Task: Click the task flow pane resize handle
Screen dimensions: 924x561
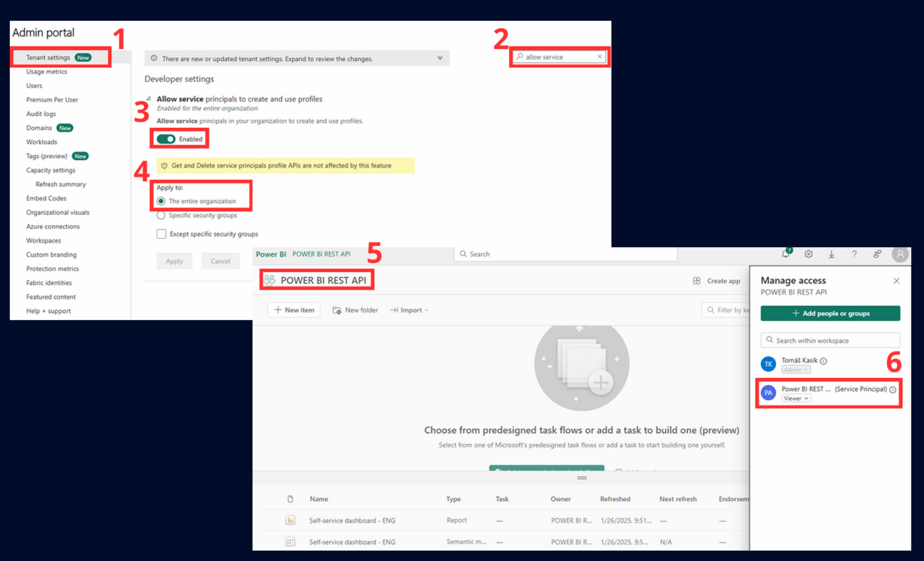Action: pos(581,478)
